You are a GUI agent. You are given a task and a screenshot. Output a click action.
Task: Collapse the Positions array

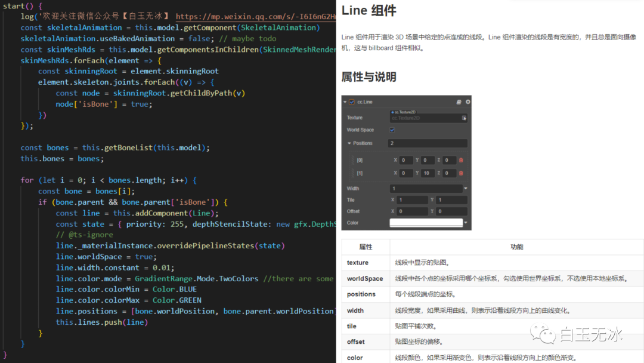[349, 143]
